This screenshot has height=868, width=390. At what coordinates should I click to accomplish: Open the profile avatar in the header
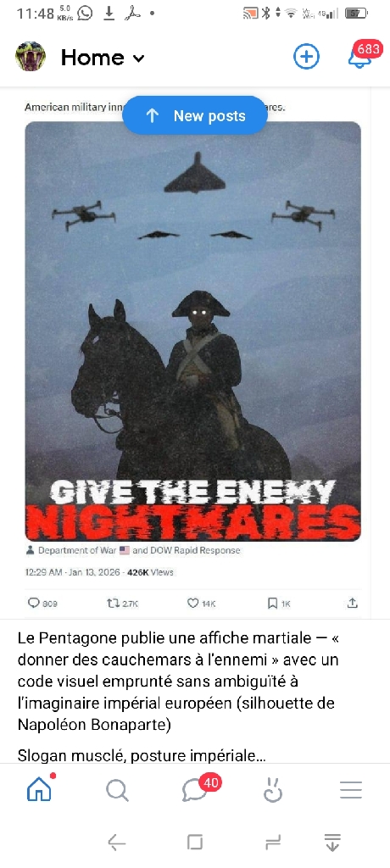[30, 57]
